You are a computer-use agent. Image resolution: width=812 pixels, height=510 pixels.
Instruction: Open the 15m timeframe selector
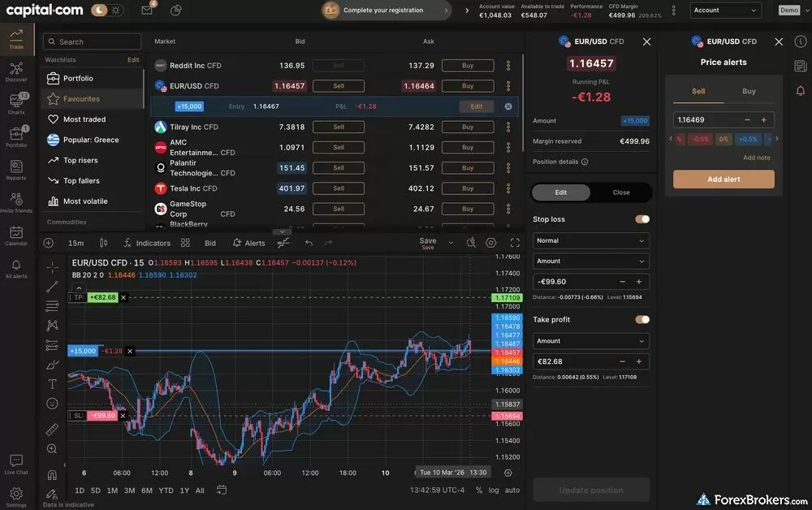(76, 243)
